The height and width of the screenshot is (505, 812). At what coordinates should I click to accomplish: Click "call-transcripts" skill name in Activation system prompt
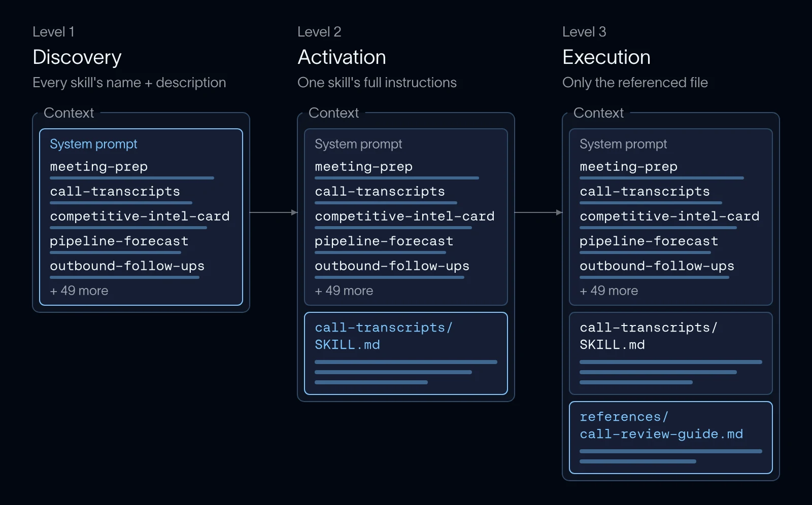click(x=380, y=191)
